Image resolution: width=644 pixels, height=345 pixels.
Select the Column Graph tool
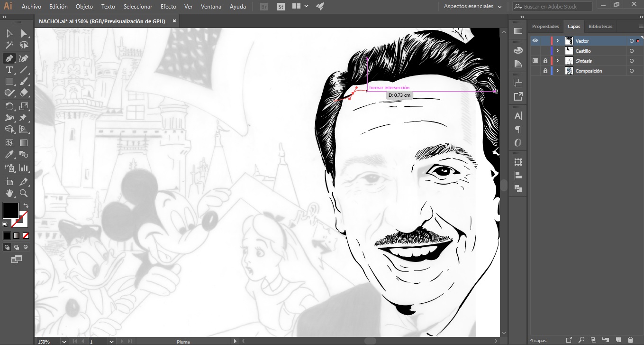coord(24,168)
